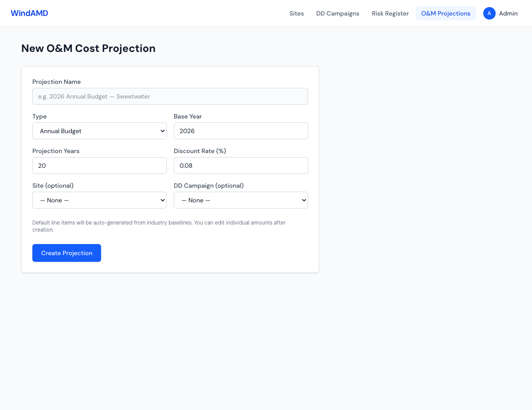Screen dimensions: 532x410
Task: Click the New O&M Cost Projection heading
Action: (88, 48)
